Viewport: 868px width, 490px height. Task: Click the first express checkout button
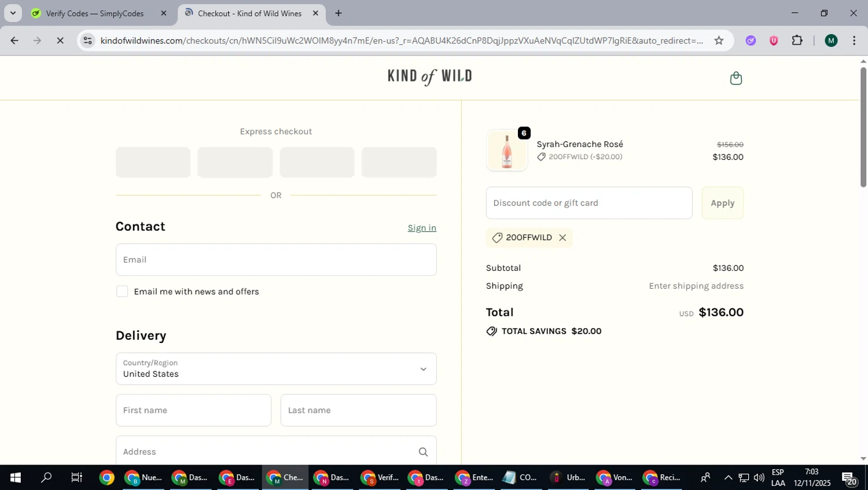[153, 162]
